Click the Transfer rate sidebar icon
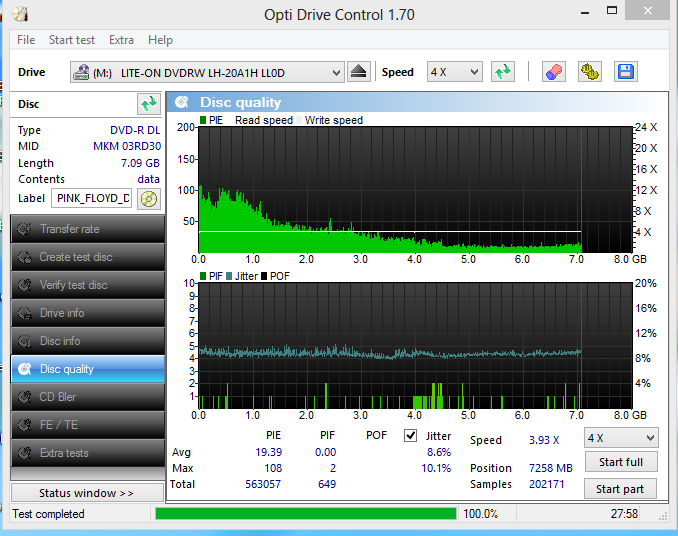Viewport: 678px width, 536px height. (25, 229)
